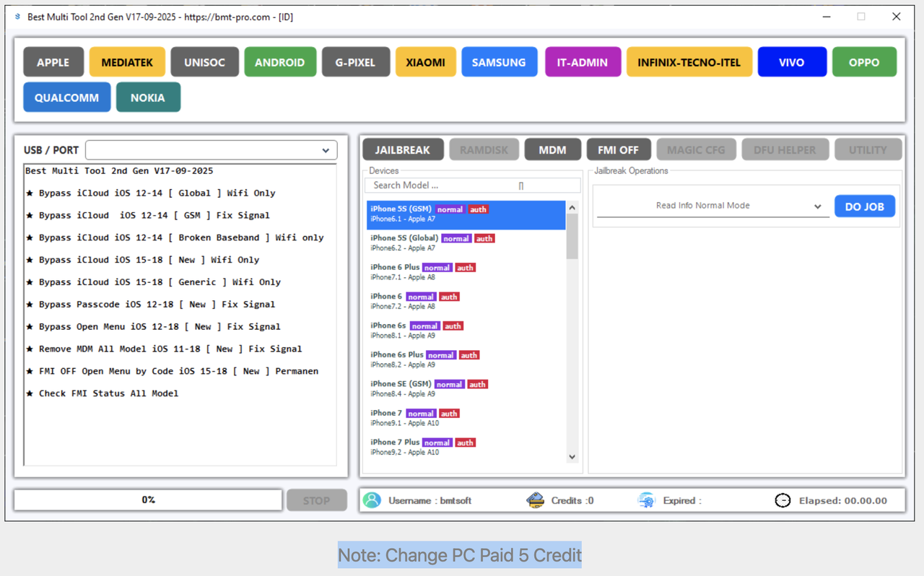Open the APPLE brand section

point(53,62)
